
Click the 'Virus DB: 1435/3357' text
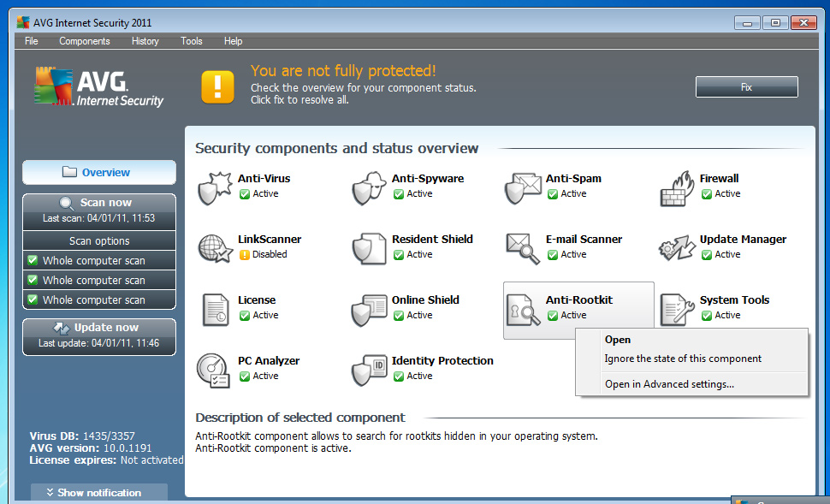tap(82, 436)
